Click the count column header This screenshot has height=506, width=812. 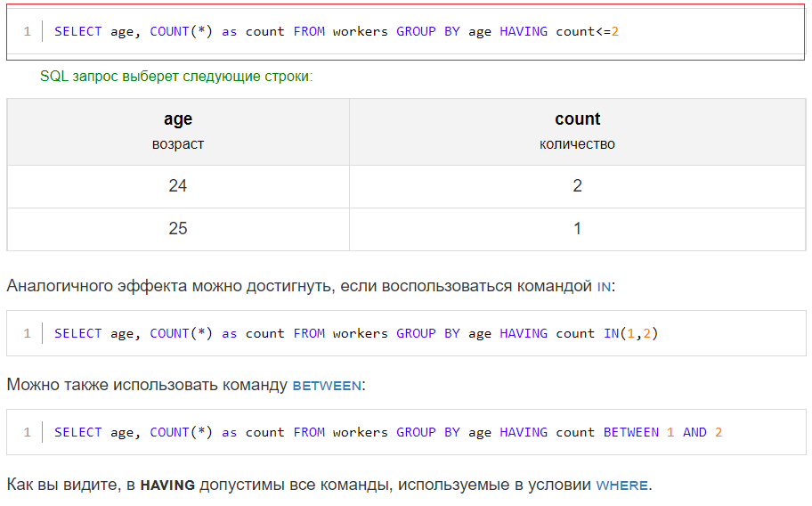(x=578, y=132)
